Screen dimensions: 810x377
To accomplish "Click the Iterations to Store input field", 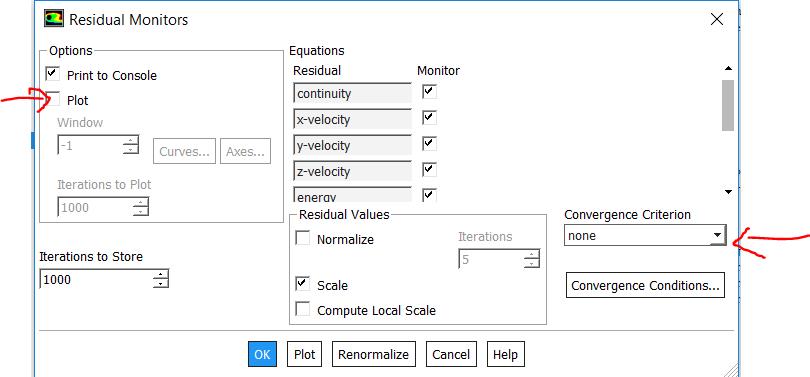I will coord(96,279).
